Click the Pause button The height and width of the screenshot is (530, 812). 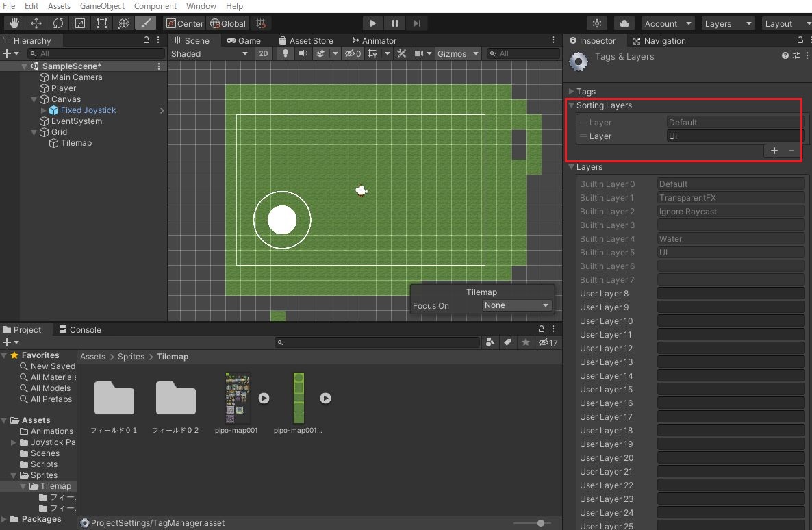point(394,23)
